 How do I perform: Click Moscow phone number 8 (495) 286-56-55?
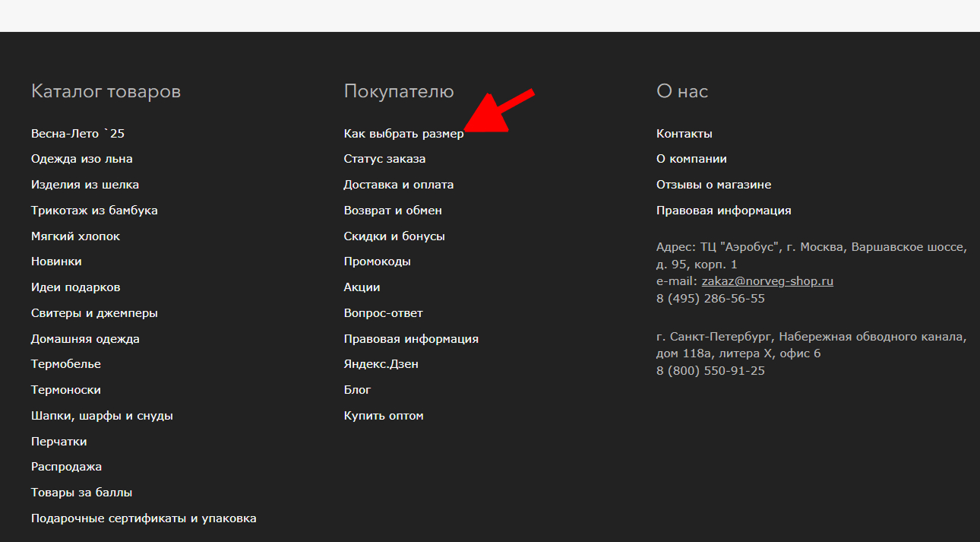click(x=710, y=299)
